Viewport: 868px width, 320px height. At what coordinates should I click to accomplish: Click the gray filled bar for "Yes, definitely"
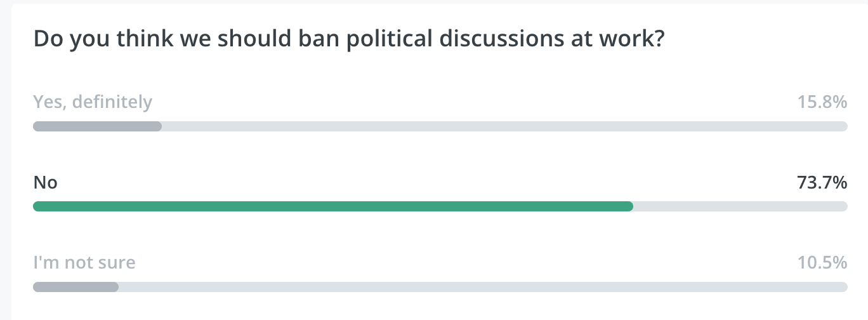(97, 126)
